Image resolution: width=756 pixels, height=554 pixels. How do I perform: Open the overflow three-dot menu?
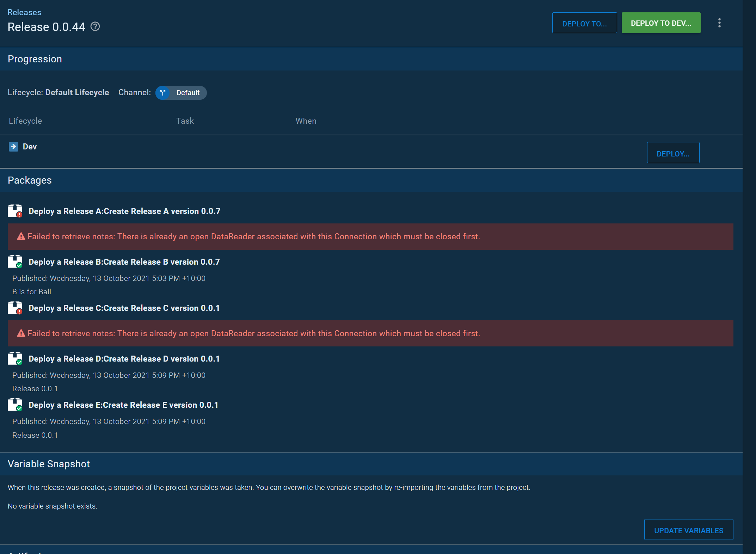(719, 23)
